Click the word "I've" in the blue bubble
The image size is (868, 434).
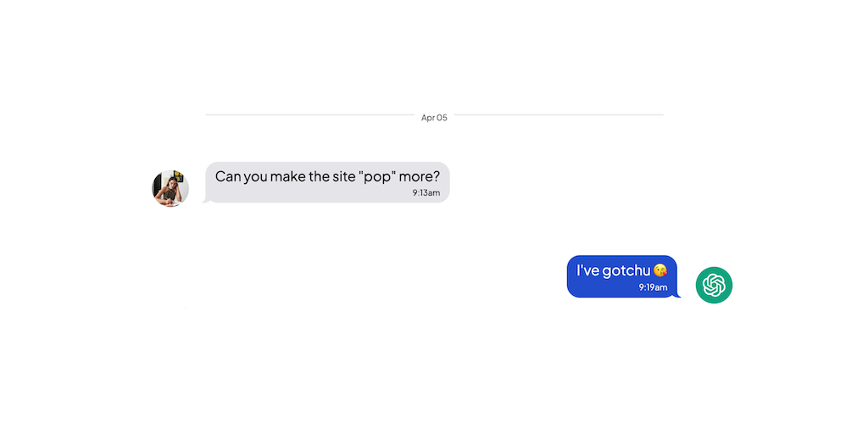(x=588, y=270)
